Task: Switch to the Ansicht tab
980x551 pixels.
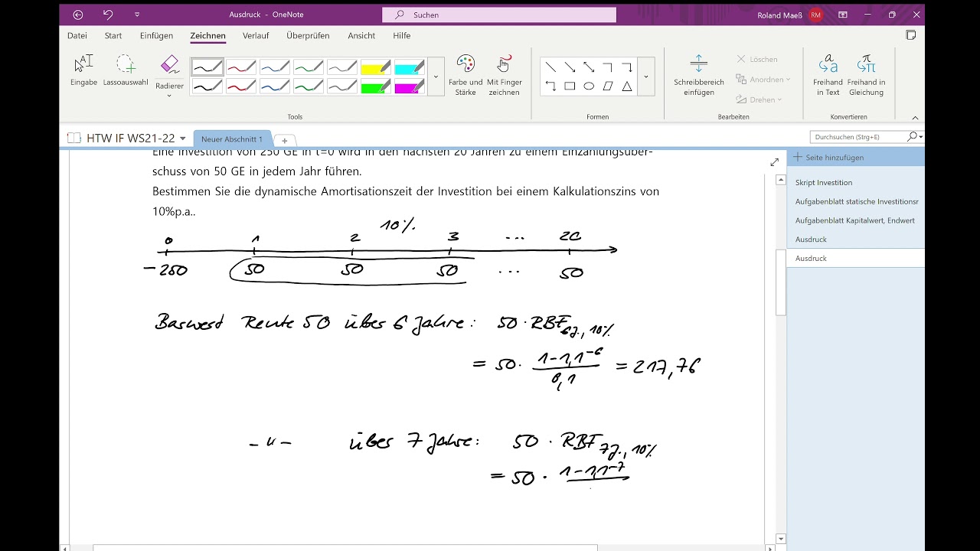Action: pyautogui.click(x=361, y=35)
